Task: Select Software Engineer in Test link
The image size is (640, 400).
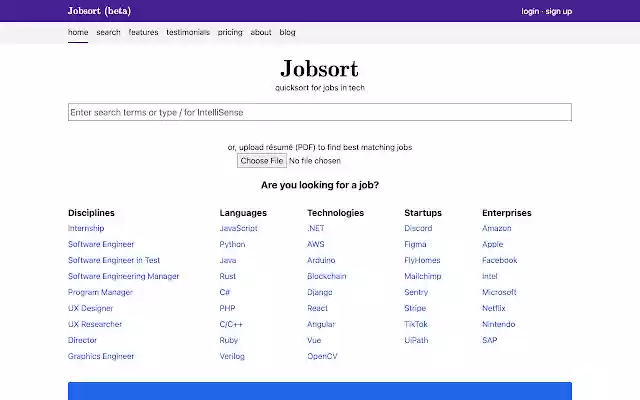Action: click(x=114, y=260)
